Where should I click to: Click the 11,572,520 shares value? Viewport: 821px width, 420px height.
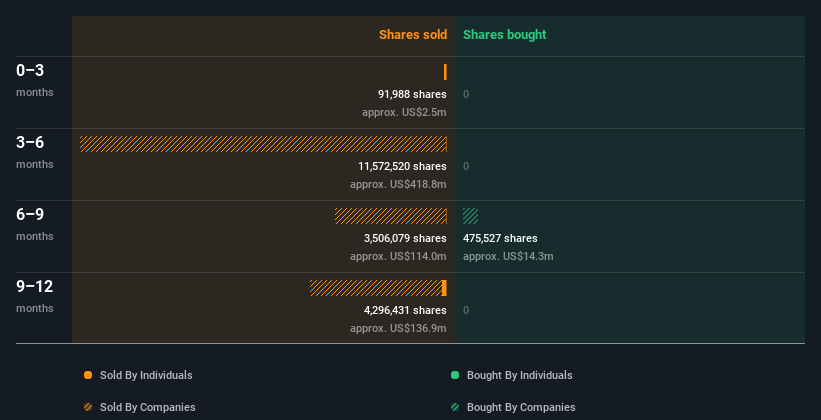pos(402,167)
